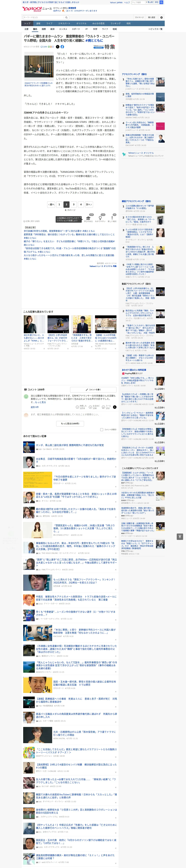Share first comment via X icon
This screenshot has height=868, width=186.
click(115, 407)
